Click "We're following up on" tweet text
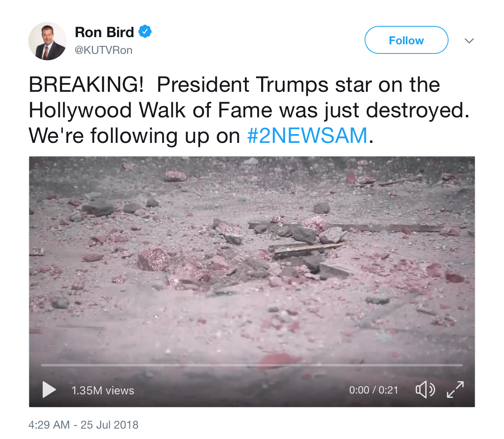 click(134, 136)
